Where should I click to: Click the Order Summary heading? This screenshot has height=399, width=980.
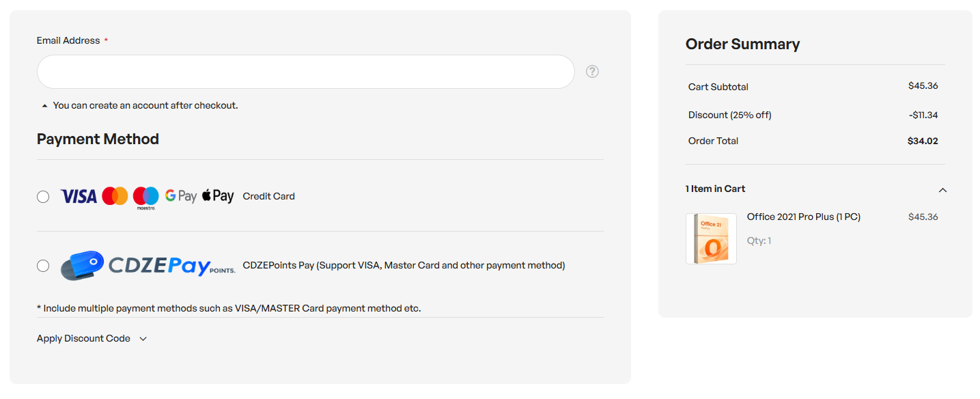pos(742,44)
